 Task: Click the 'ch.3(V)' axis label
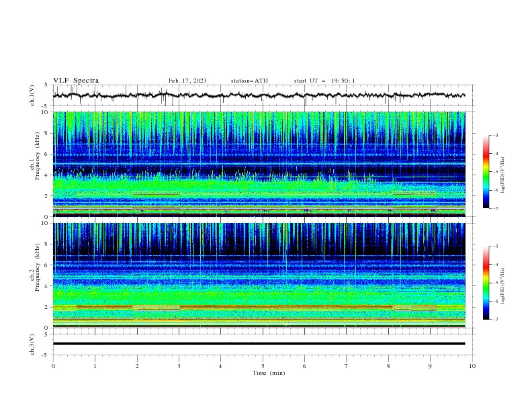[x=32, y=345]
